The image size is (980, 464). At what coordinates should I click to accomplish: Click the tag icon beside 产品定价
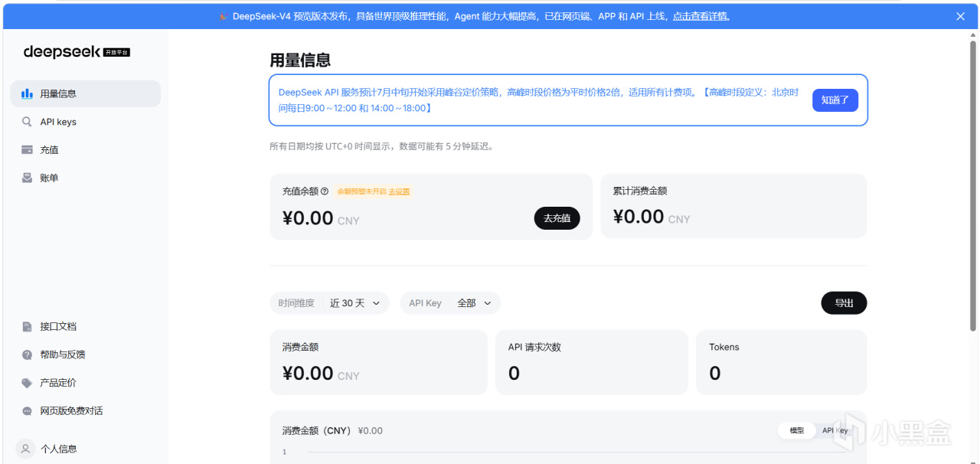coord(27,383)
